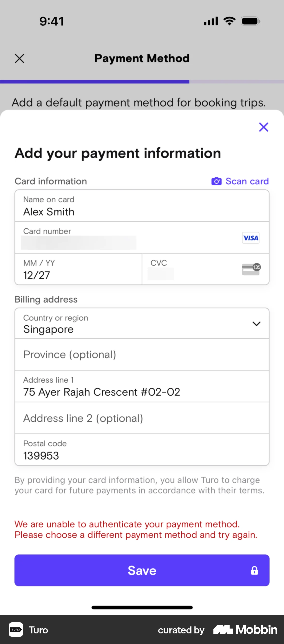Tap the battery status icon

250,21
